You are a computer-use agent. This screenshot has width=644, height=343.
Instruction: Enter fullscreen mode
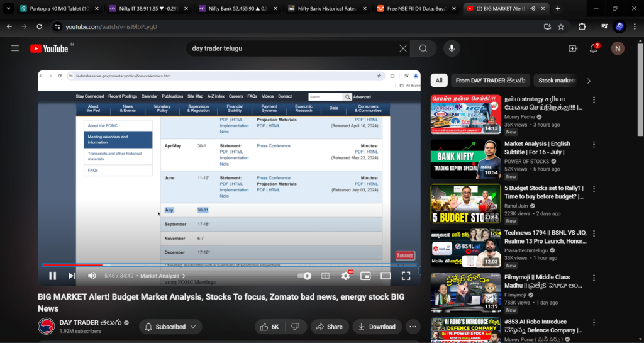406,276
